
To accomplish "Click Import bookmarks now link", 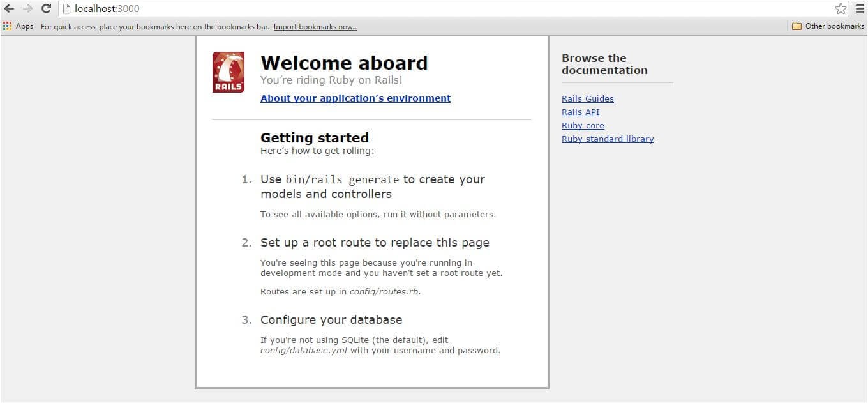I will click(315, 27).
